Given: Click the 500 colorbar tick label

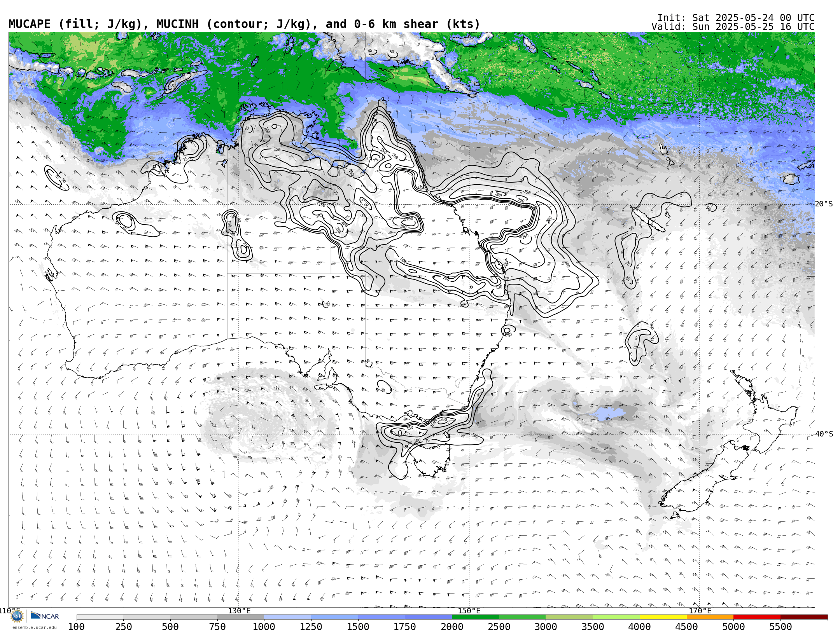Looking at the screenshot, I should (170, 627).
